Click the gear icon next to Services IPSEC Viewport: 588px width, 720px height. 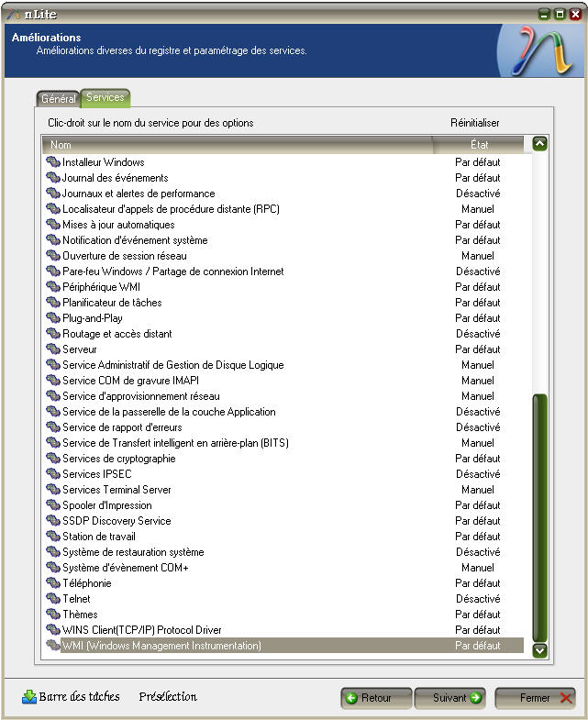click(x=53, y=474)
